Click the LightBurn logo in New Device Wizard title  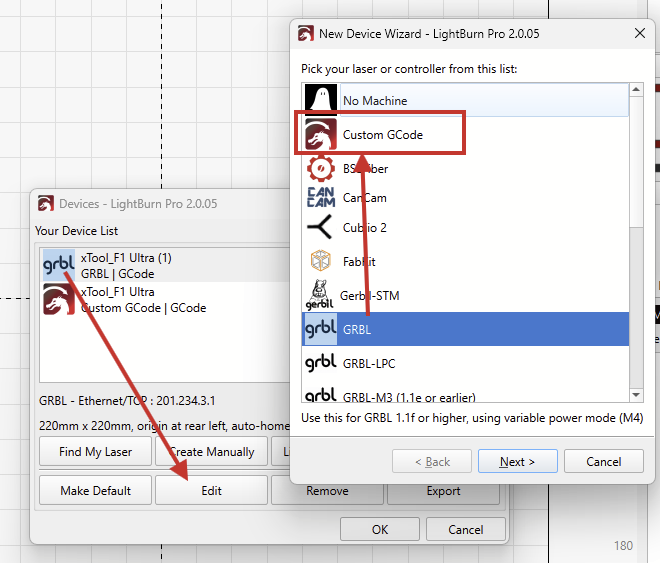(x=306, y=33)
